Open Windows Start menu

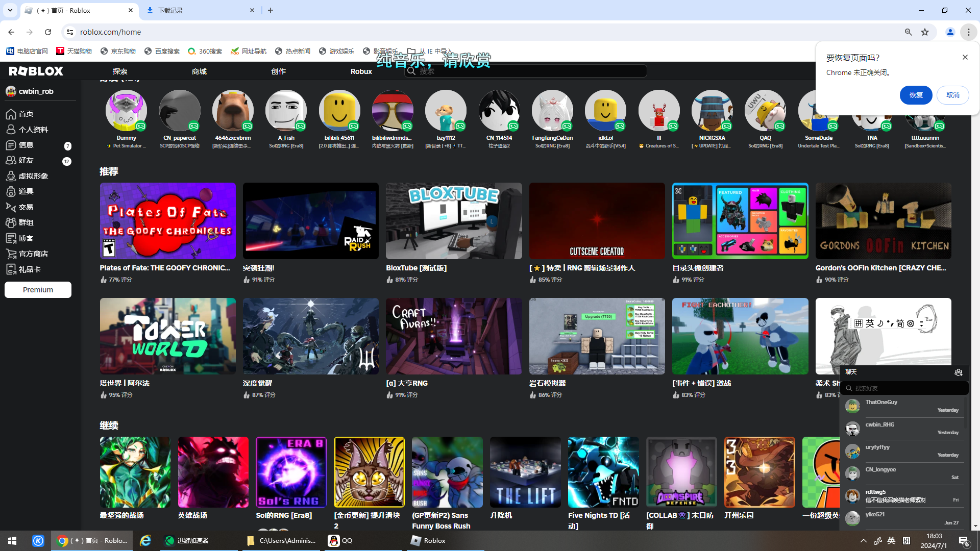tap(12, 541)
